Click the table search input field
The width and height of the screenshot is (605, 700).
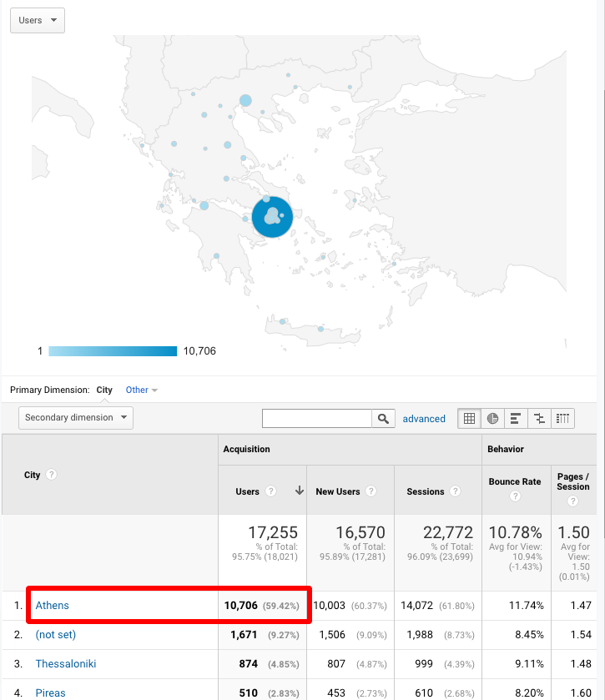click(317, 419)
